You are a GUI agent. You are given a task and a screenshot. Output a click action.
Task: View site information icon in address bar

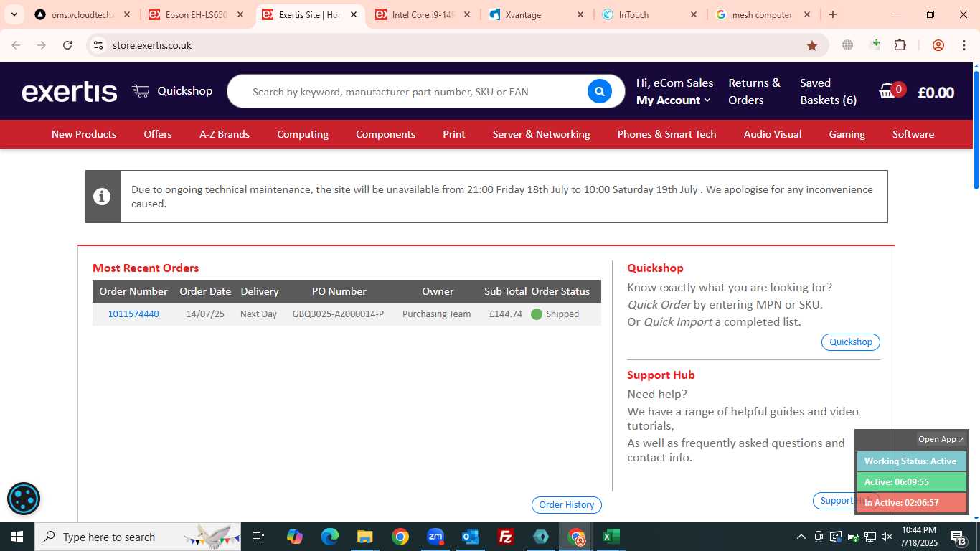tap(98, 45)
